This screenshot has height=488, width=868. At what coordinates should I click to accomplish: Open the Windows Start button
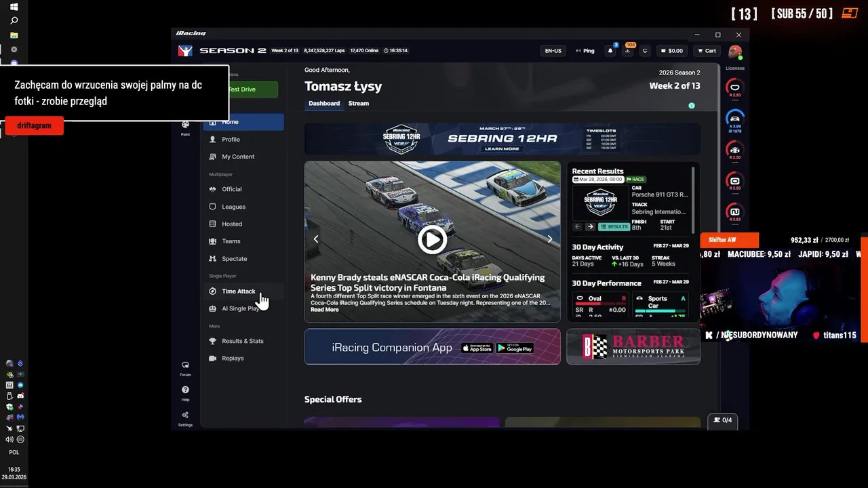tap(14, 7)
